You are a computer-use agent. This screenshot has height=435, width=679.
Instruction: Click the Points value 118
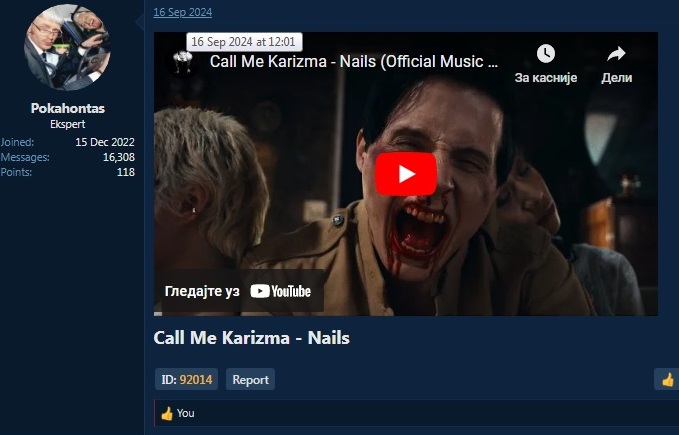coord(126,172)
